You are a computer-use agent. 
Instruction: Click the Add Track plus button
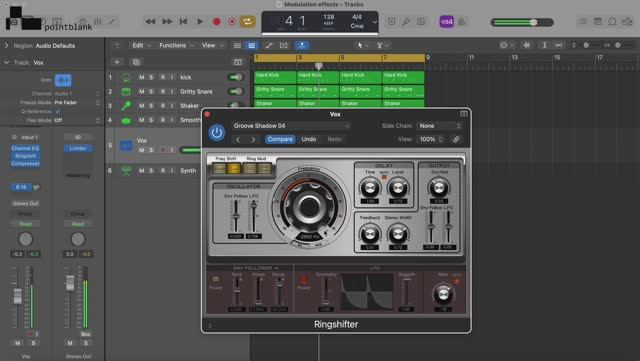click(117, 62)
